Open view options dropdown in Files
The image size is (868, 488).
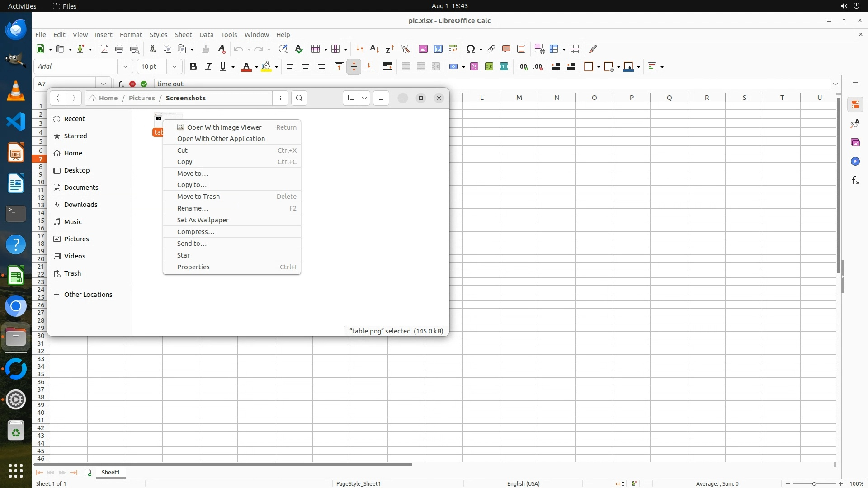364,98
